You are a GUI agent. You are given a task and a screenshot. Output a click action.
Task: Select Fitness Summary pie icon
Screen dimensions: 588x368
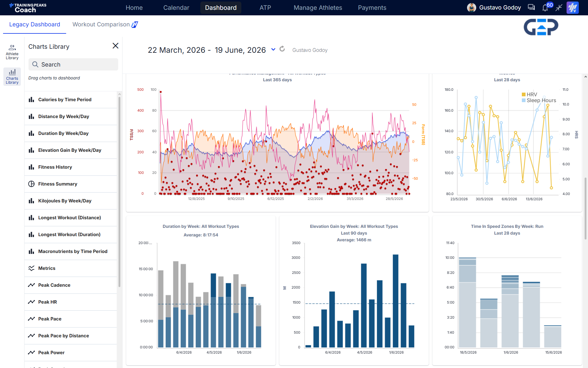(x=31, y=184)
